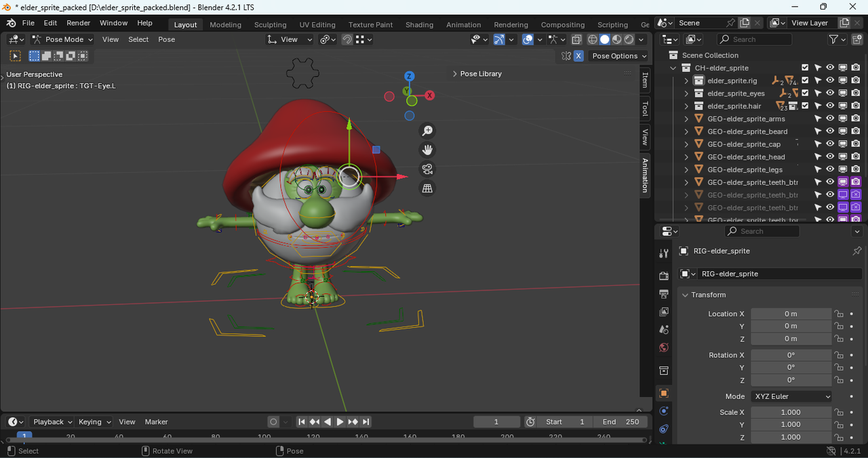The width and height of the screenshot is (868, 458).
Task: Open the File menu
Action: point(28,23)
